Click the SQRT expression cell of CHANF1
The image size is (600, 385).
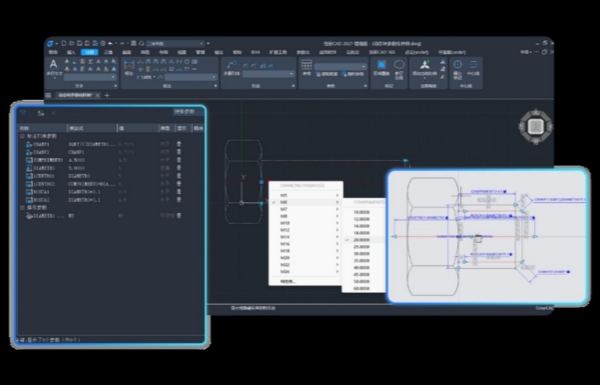(92, 144)
